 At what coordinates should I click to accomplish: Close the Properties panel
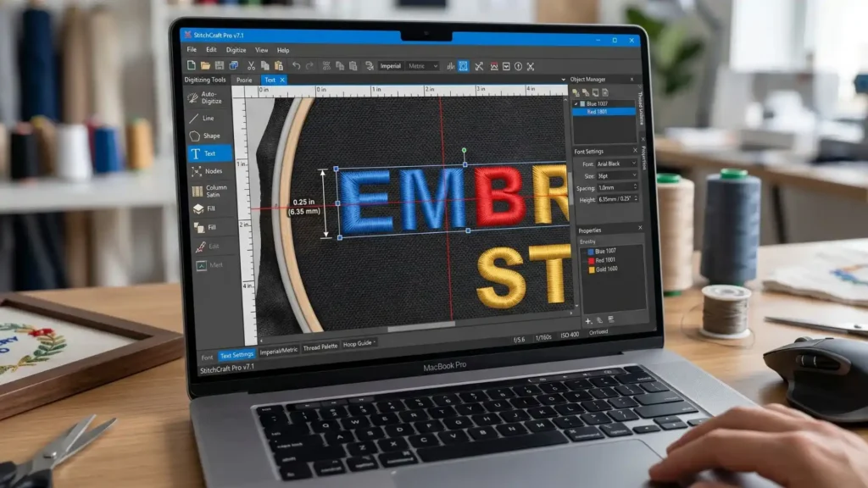[x=640, y=227]
